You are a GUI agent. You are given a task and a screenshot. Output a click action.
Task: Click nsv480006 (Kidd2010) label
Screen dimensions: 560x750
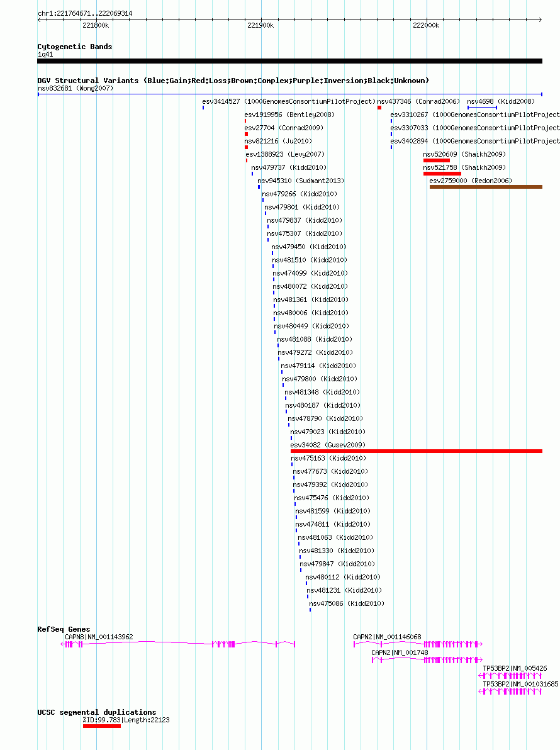tap(311, 313)
